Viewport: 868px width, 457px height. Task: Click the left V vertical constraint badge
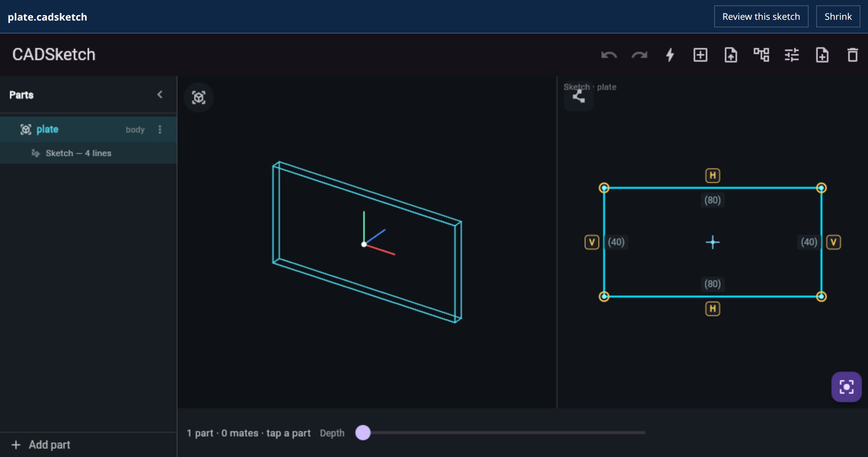592,242
